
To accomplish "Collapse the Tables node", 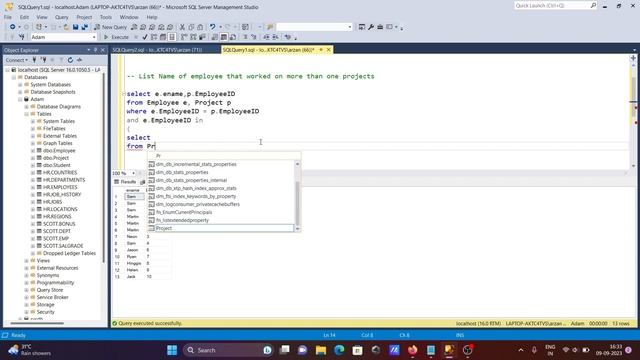I will [27, 114].
